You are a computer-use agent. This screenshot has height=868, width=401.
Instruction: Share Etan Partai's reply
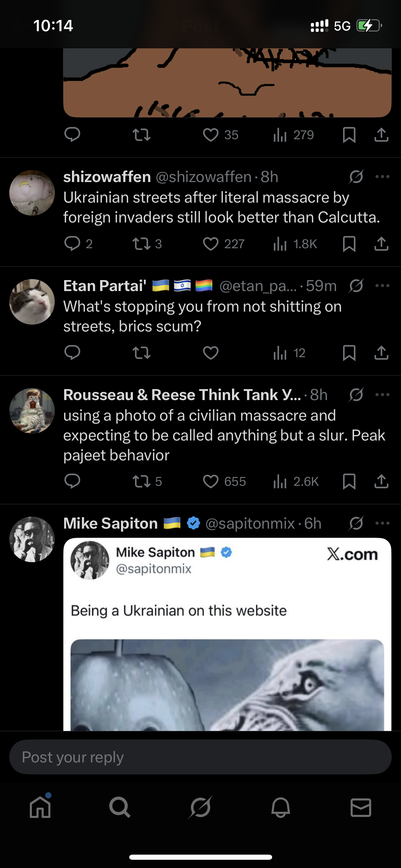point(381,353)
